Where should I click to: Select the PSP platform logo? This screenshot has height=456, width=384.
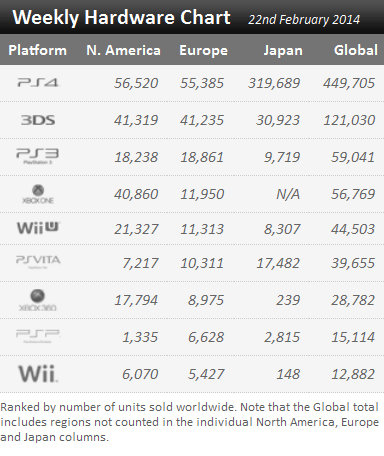(38, 336)
